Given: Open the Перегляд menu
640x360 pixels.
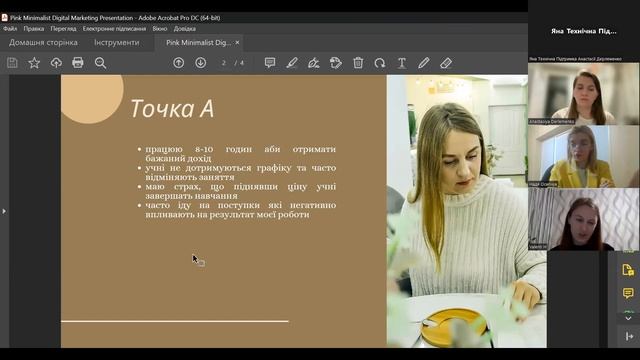Looking at the screenshot, I should (x=63, y=29).
